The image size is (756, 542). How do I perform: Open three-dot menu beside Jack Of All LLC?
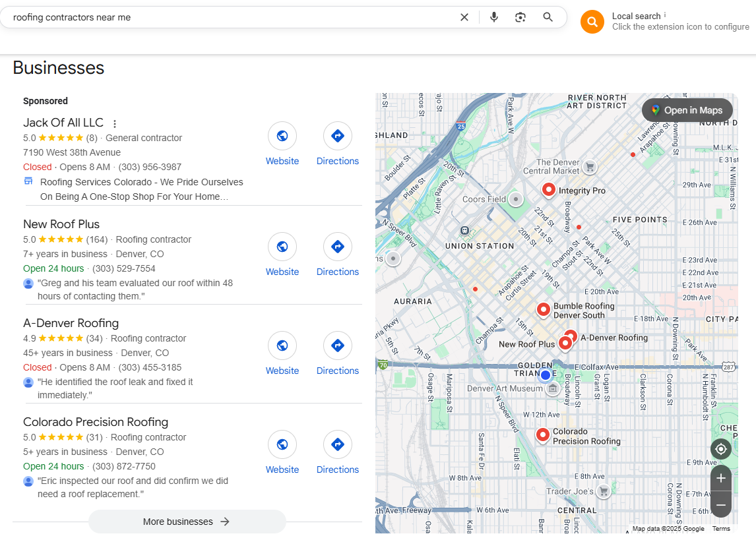(115, 124)
